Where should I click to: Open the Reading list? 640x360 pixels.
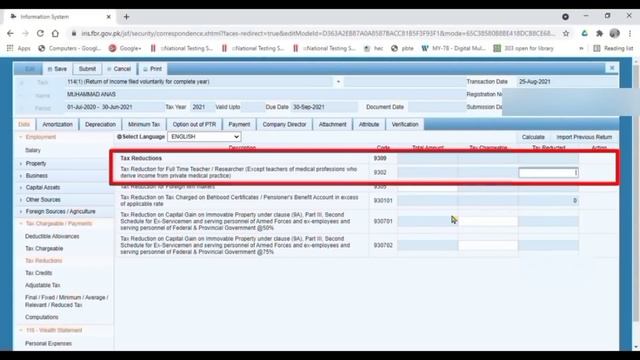pyautogui.click(x=613, y=48)
